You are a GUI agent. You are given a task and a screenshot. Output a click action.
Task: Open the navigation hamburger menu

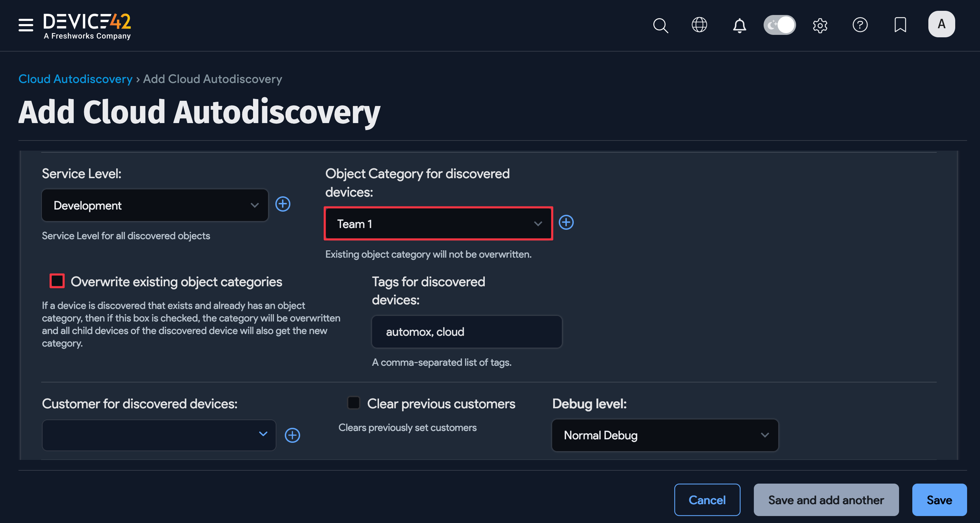pyautogui.click(x=25, y=25)
